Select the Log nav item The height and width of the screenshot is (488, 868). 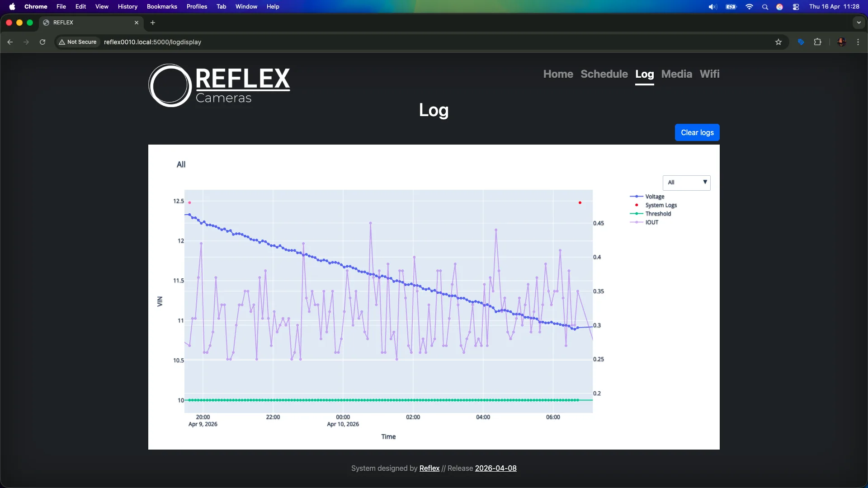pyautogui.click(x=644, y=75)
